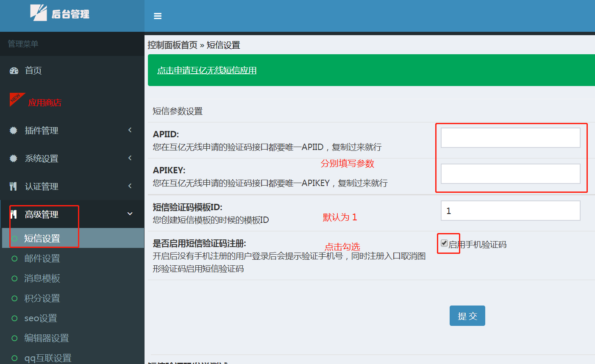Screen dimensions: 595x364
Task: Click the gear icon beside 系统设置
Action: 14,158
